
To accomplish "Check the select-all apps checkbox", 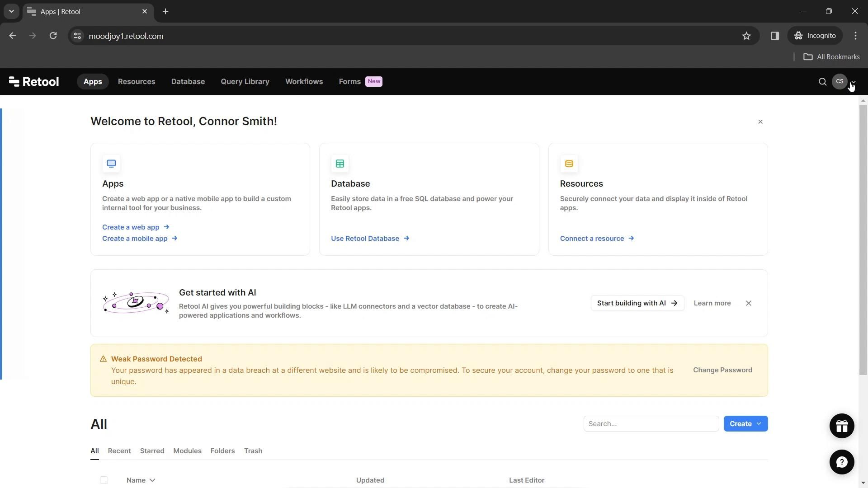I will tap(104, 480).
